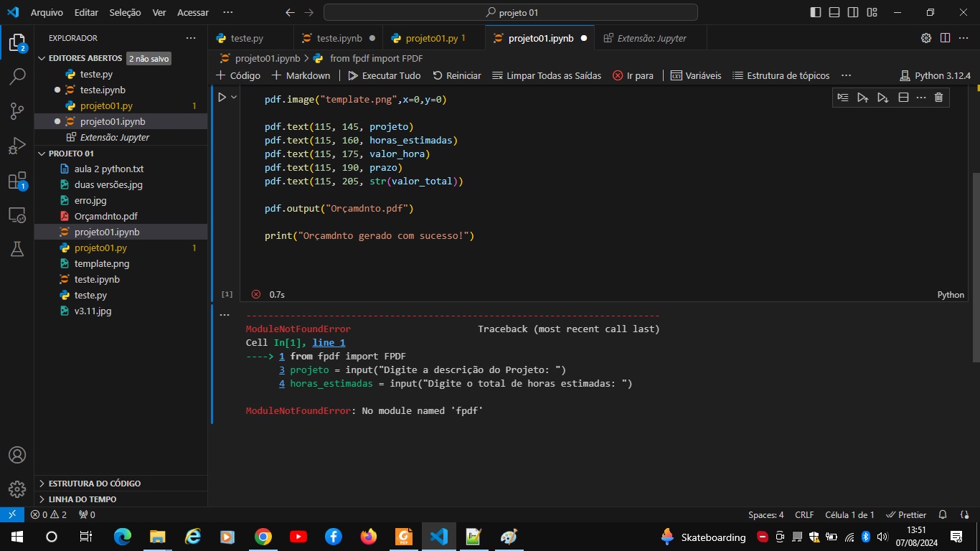Click the projeto 01 command search box
Image resolution: width=980 pixels, height=551 pixels.
511,12
